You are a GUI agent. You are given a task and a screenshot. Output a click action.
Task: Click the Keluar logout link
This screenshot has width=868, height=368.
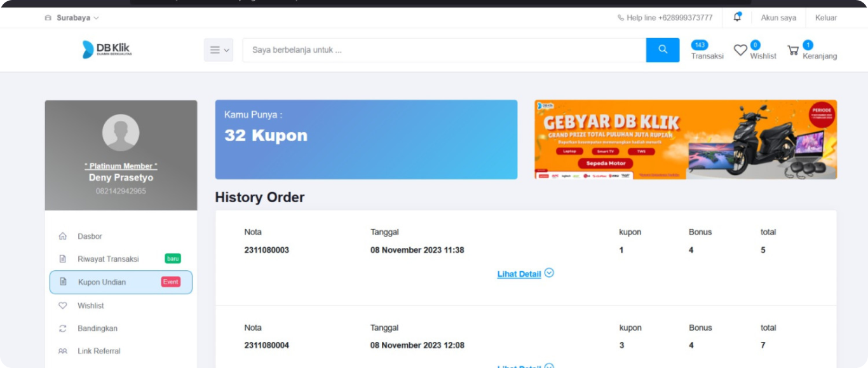pyautogui.click(x=825, y=17)
